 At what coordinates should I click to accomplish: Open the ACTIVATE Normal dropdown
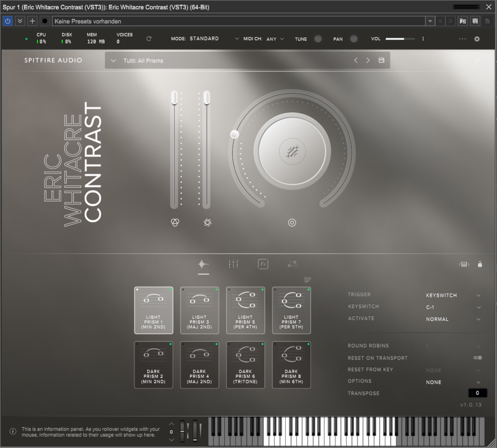pos(453,319)
